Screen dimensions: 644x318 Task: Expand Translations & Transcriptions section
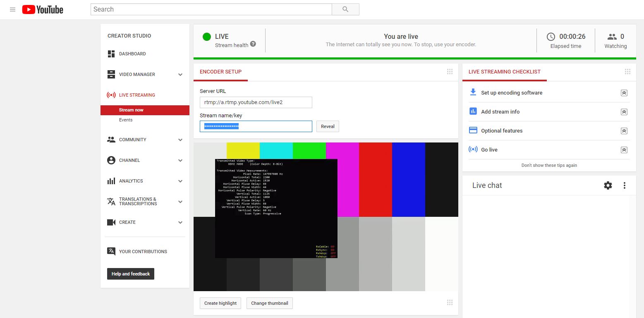pos(180,202)
